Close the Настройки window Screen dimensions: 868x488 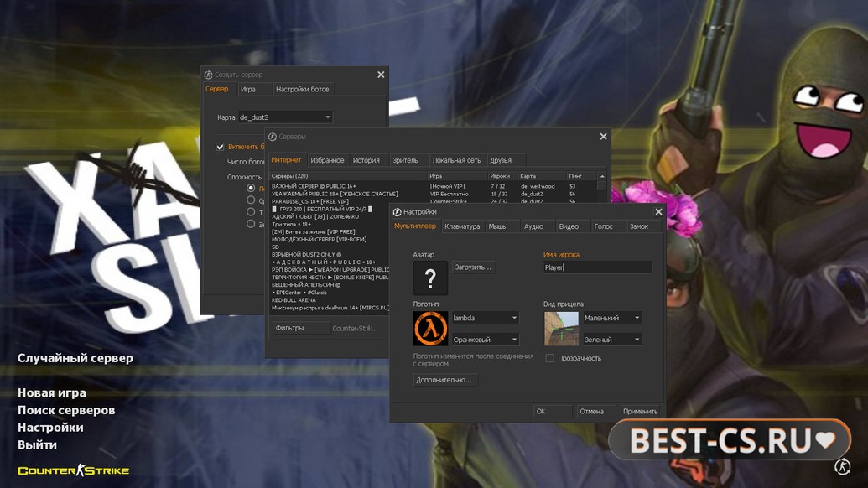pos(658,212)
